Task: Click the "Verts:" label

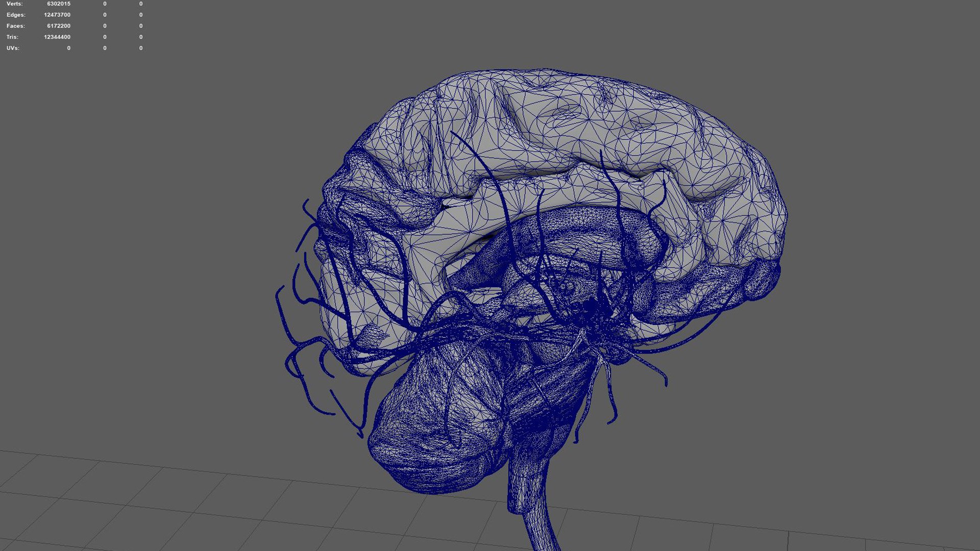Action: click(15, 4)
